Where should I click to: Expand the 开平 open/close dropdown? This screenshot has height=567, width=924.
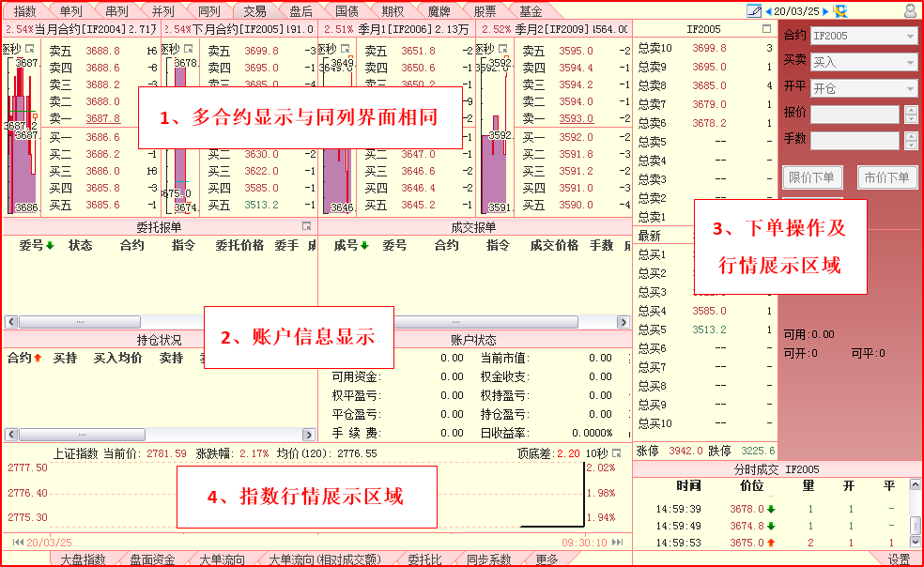(910, 88)
